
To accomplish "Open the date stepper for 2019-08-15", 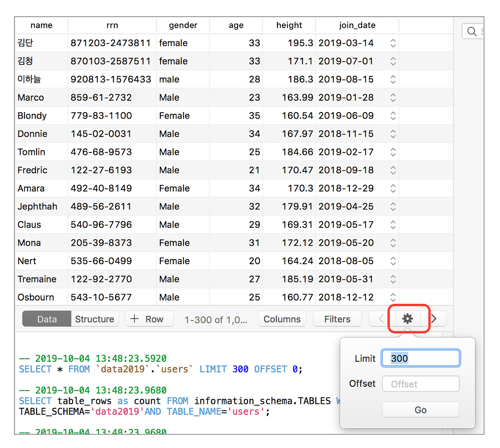I will click(393, 79).
